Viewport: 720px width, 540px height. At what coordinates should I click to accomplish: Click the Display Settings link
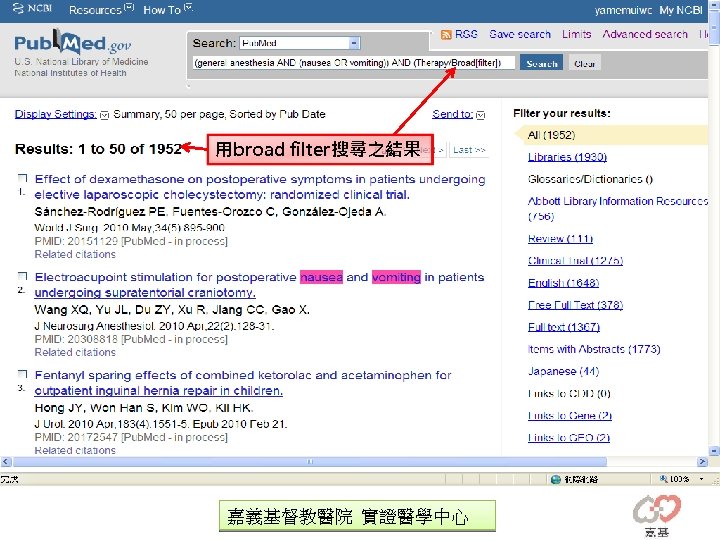(56, 114)
